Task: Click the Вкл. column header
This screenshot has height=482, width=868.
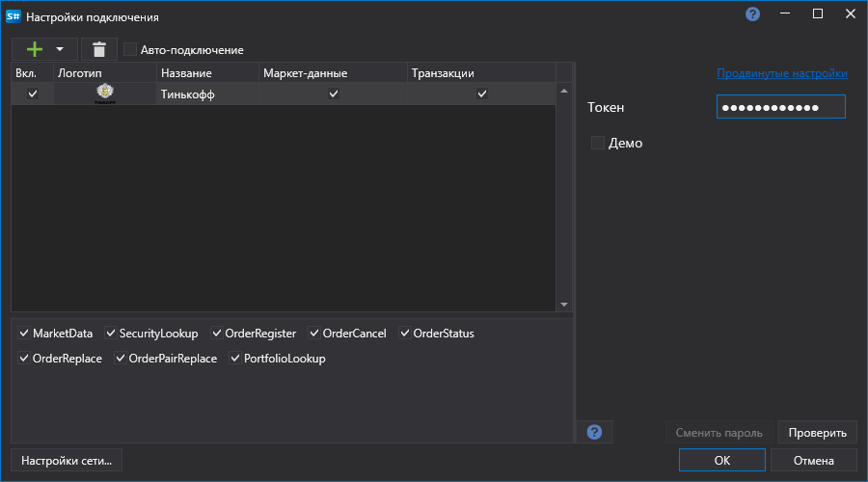Action: [x=32, y=73]
